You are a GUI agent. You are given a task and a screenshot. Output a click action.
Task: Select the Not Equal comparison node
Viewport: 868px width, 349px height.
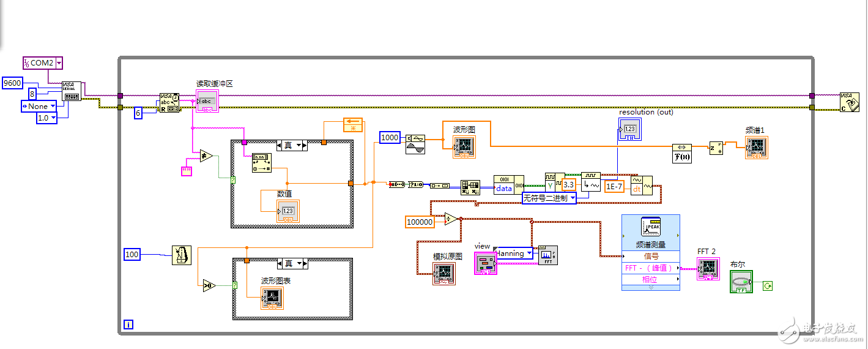click(207, 156)
